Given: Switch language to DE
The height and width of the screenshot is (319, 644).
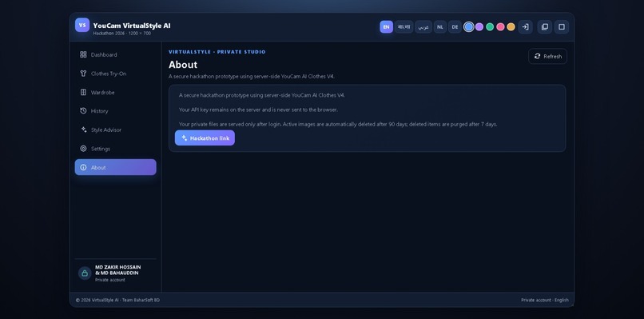Looking at the screenshot, I should coord(455,27).
